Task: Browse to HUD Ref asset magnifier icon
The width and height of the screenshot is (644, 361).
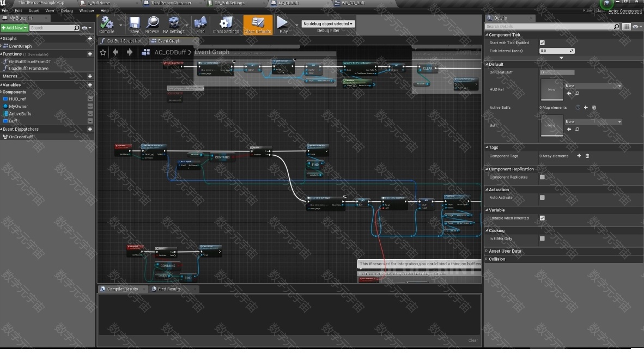Action: click(577, 94)
